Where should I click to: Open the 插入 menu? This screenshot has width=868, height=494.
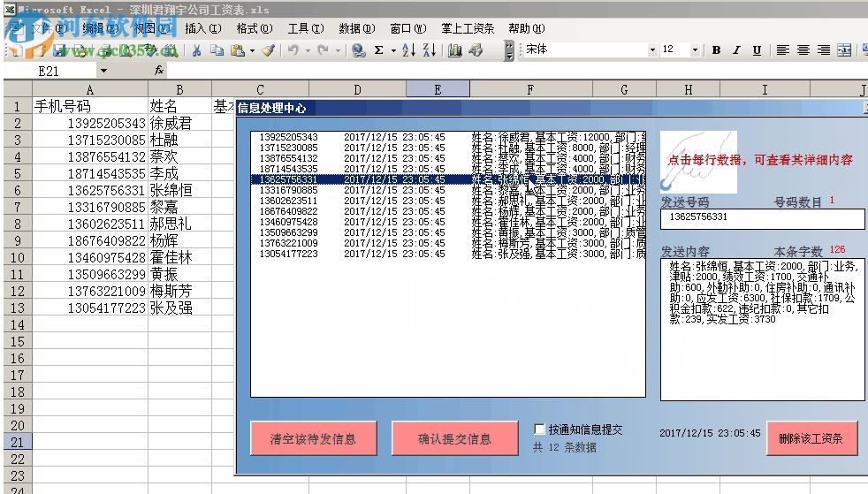(x=203, y=28)
